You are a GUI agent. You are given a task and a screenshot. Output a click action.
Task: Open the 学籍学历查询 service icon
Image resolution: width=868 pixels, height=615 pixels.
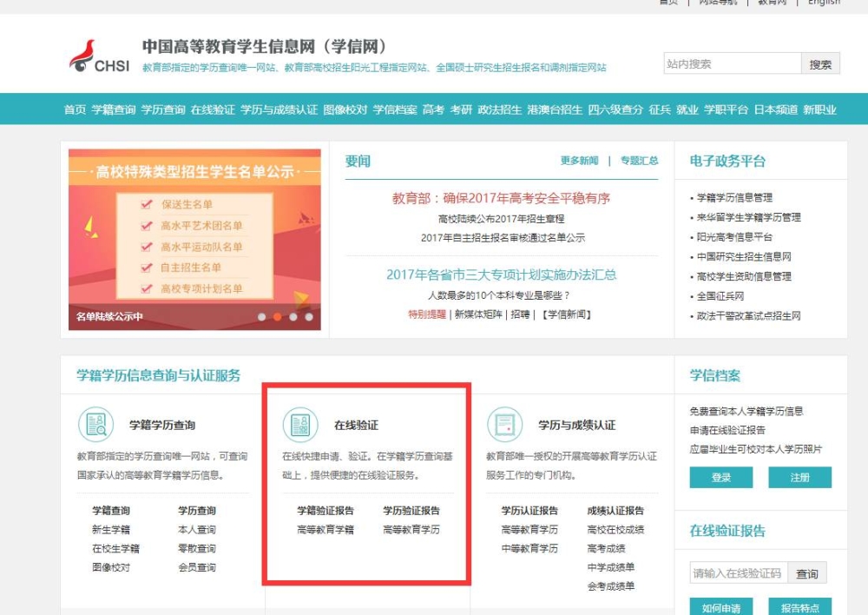(96, 425)
